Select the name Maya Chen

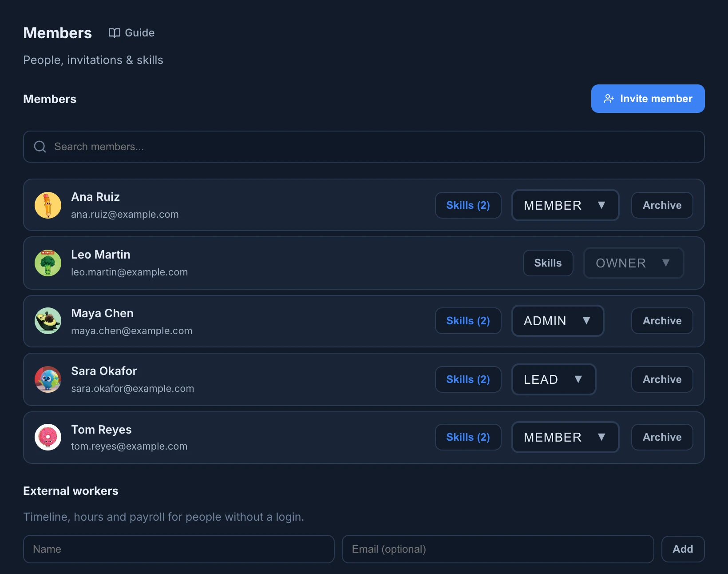pos(103,313)
